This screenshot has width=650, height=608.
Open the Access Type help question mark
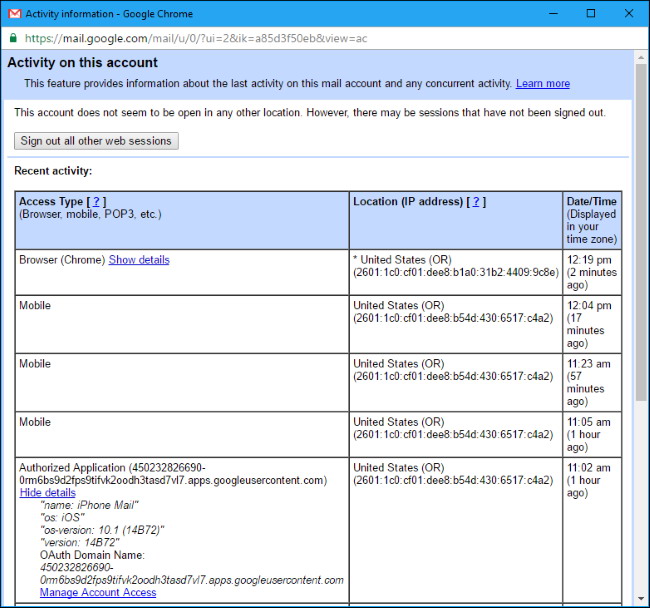[x=97, y=202]
